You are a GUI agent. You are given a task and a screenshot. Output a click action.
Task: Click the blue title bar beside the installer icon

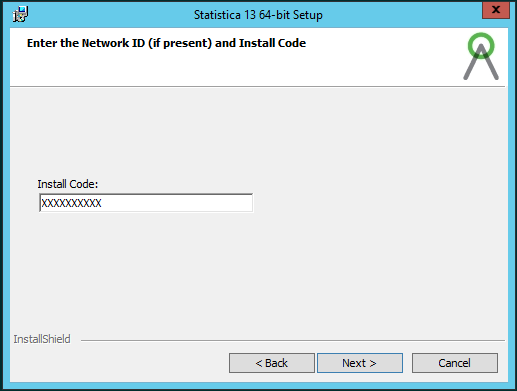(100, 15)
